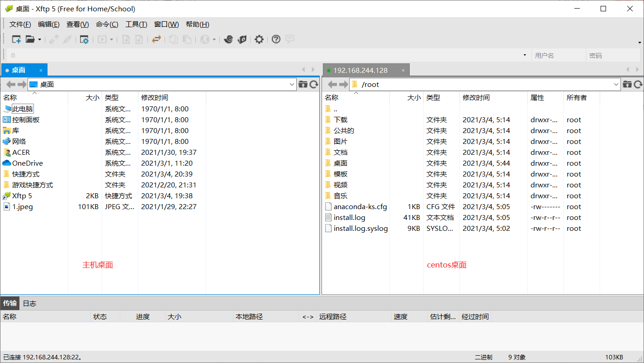Select 网络 in local pane
The width and height of the screenshot is (644, 363).
[x=19, y=141]
